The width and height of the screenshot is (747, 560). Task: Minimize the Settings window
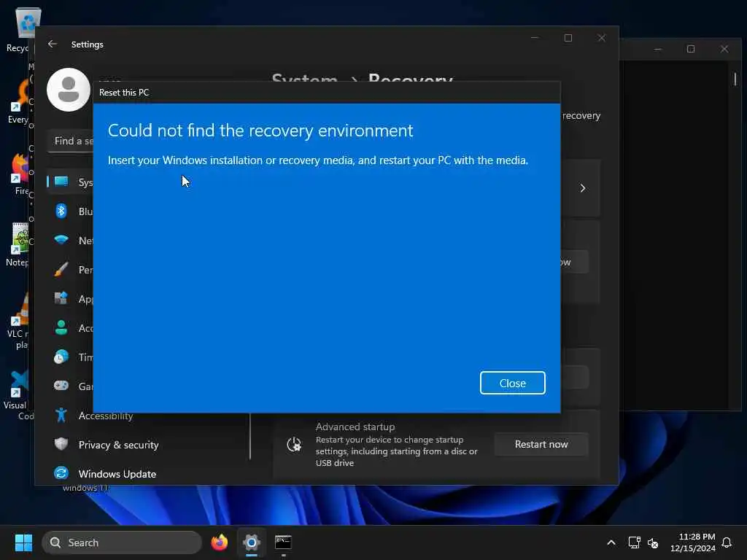535,38
